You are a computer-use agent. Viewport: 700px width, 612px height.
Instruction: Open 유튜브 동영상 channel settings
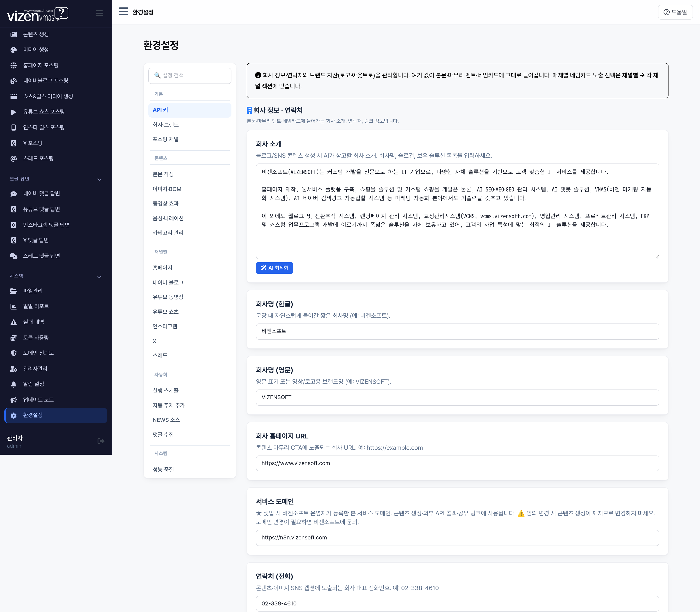click(x=190, y=297)
